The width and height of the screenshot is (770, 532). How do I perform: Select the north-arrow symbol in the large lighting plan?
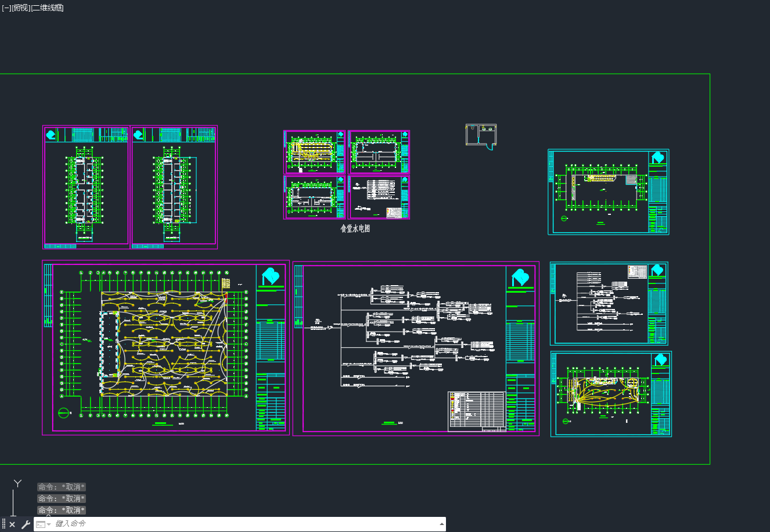point(64,413)
